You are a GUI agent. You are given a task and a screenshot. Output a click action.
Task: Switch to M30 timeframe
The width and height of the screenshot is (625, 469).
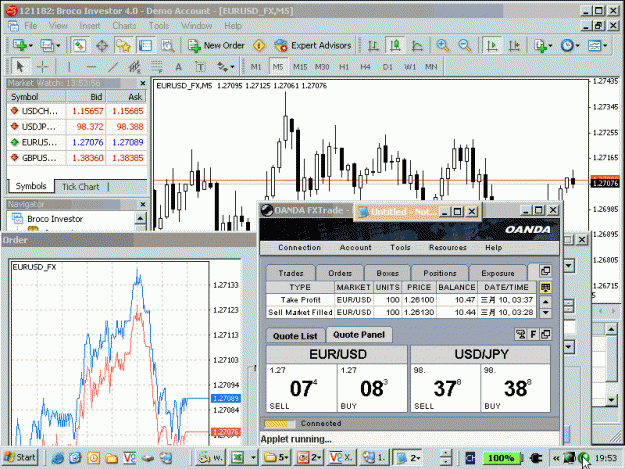point(322,67)
